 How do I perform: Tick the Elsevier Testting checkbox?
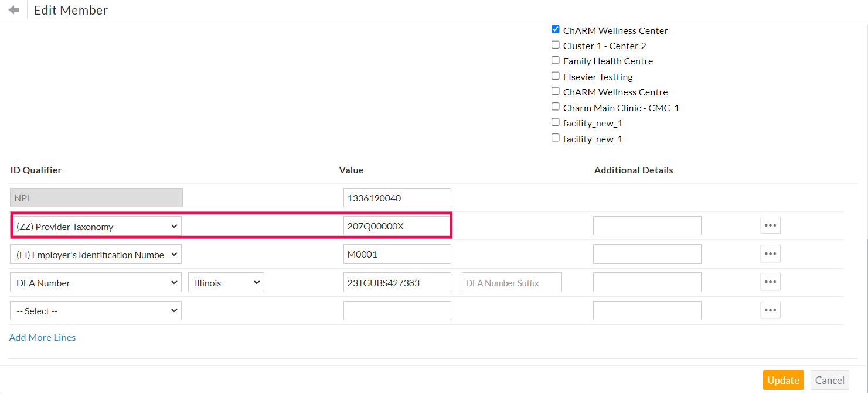tap(556, 76)
